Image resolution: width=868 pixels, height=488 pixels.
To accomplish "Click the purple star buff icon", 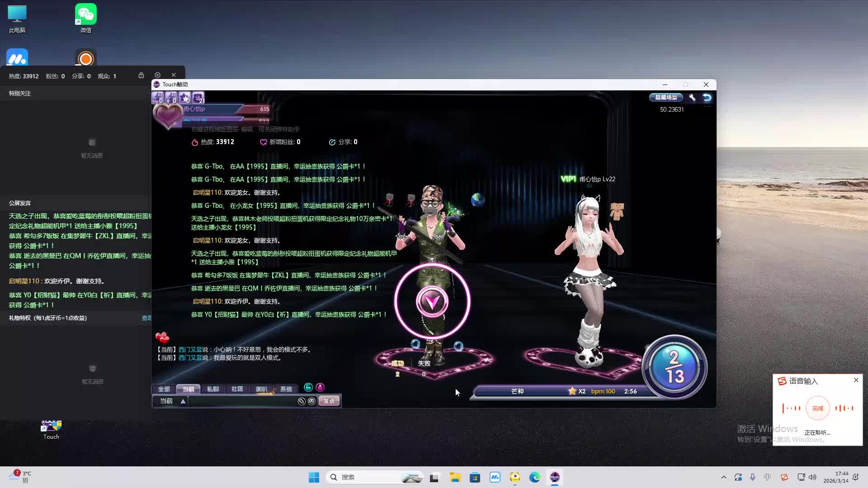I will (184, 98).
